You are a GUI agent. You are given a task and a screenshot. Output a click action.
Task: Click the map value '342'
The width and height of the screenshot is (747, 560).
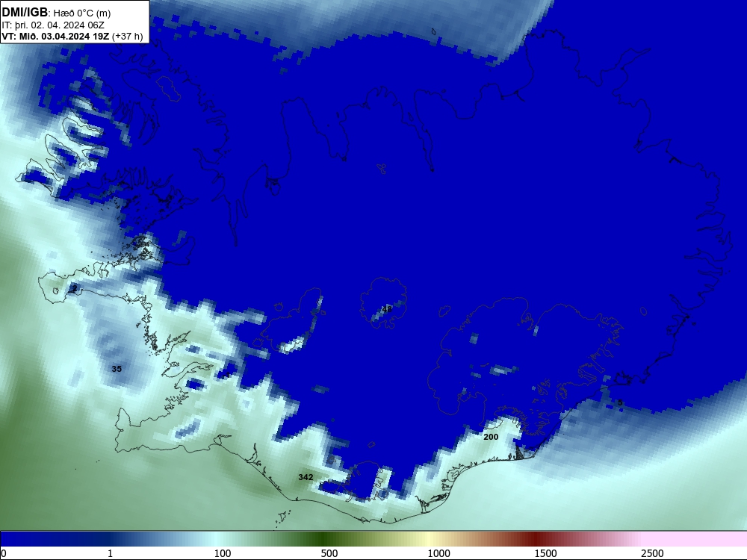306,477
